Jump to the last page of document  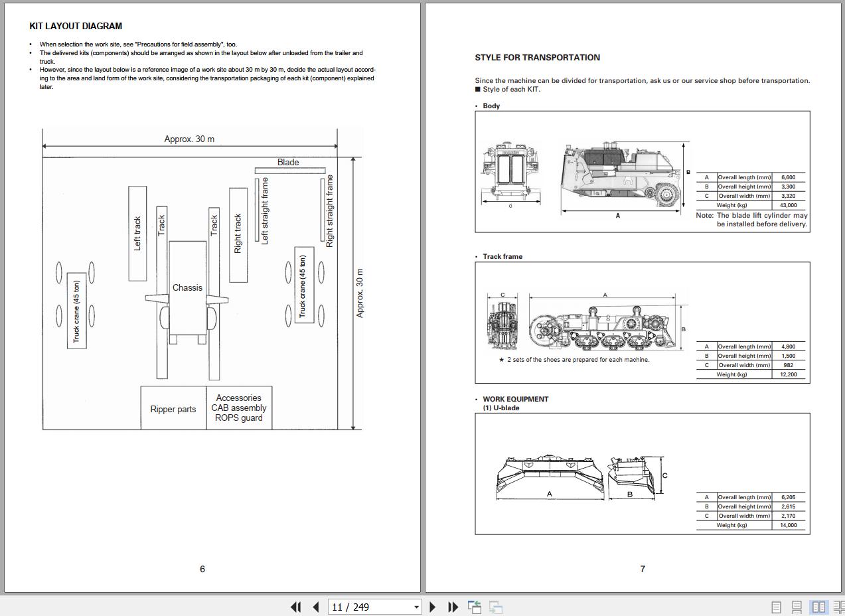[453, 607]
